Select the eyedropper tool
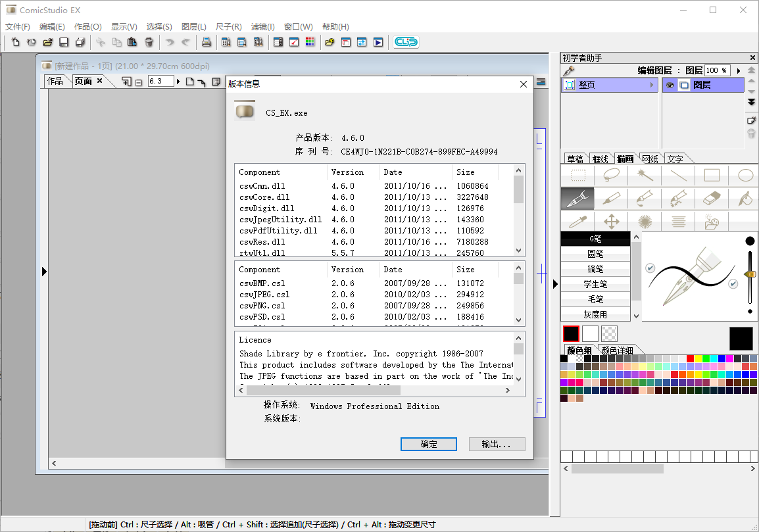 [x=578, y=222]
